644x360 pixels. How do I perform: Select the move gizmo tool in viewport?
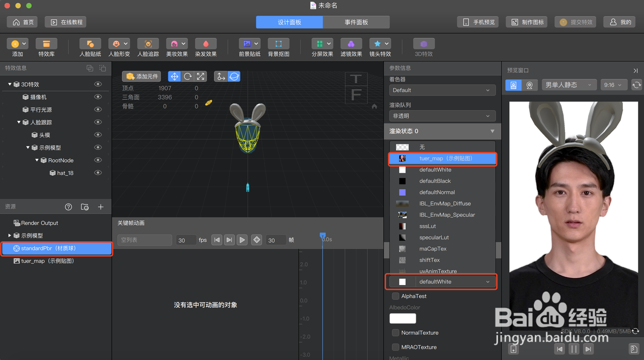[175, 77]
